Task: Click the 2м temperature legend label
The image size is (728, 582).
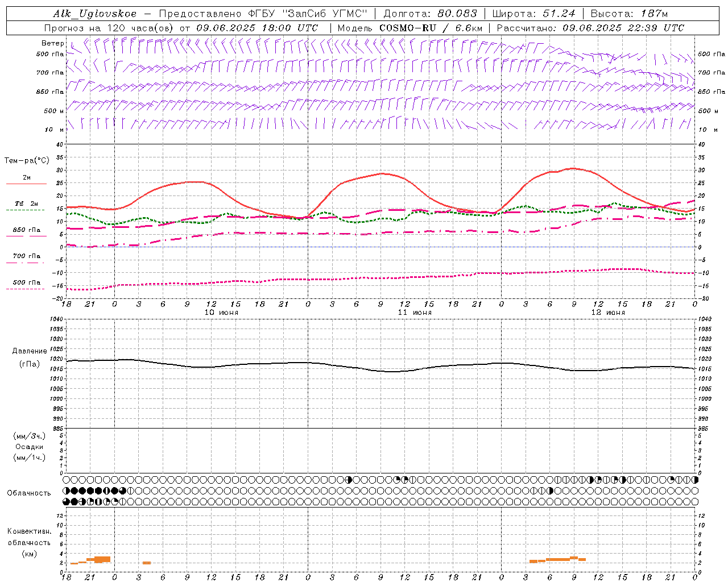Action: (x=27, y=178)
